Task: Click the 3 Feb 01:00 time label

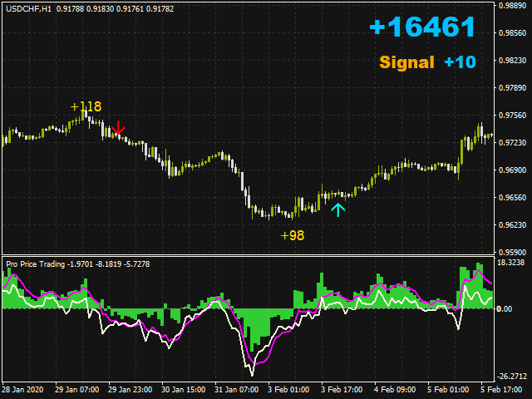Action: [x=288, y=390]
